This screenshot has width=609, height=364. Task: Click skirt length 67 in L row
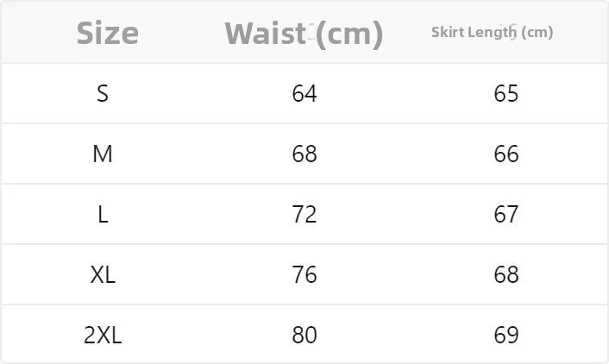coord(506,214)
